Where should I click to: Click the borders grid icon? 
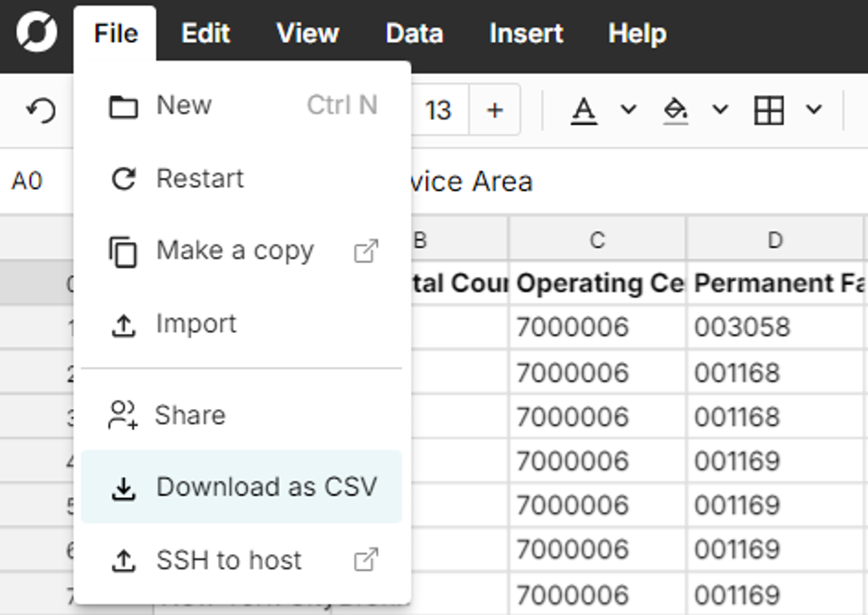tap(769, 110)
